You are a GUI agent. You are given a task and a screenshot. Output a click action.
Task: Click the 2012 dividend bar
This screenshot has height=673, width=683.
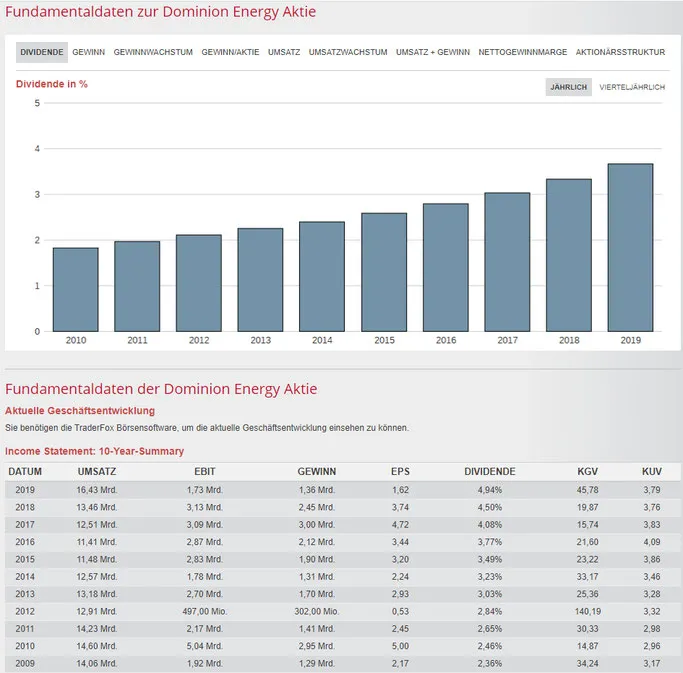(x=199, y=283)
